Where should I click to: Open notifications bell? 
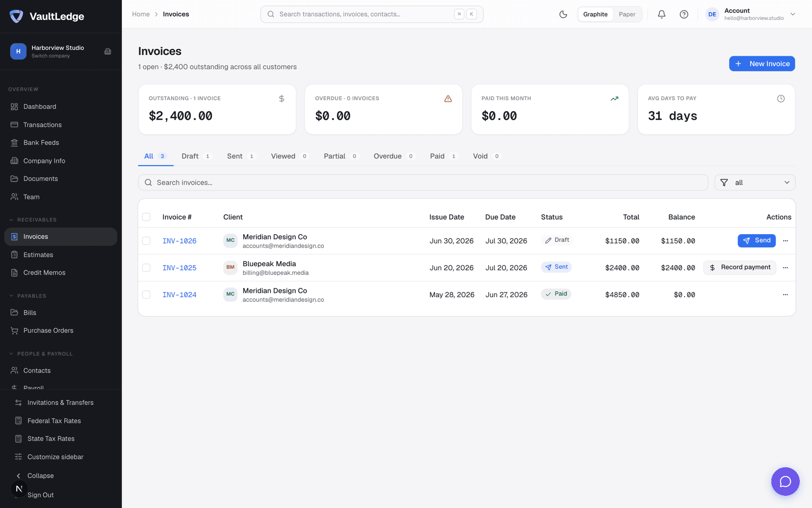pyautogui.click(x=661, y=14)
